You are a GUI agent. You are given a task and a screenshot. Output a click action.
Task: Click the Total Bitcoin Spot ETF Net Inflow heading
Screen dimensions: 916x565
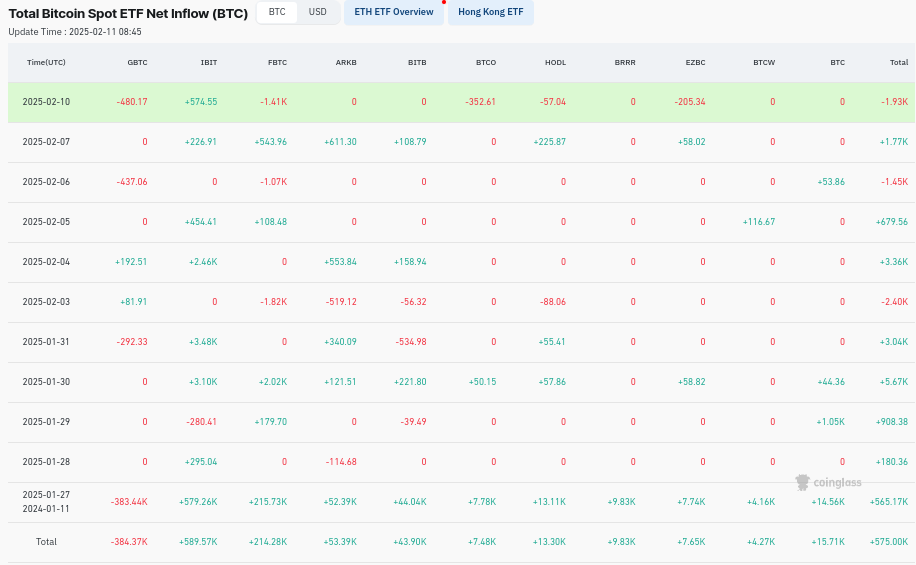click(x=128, y=13)
